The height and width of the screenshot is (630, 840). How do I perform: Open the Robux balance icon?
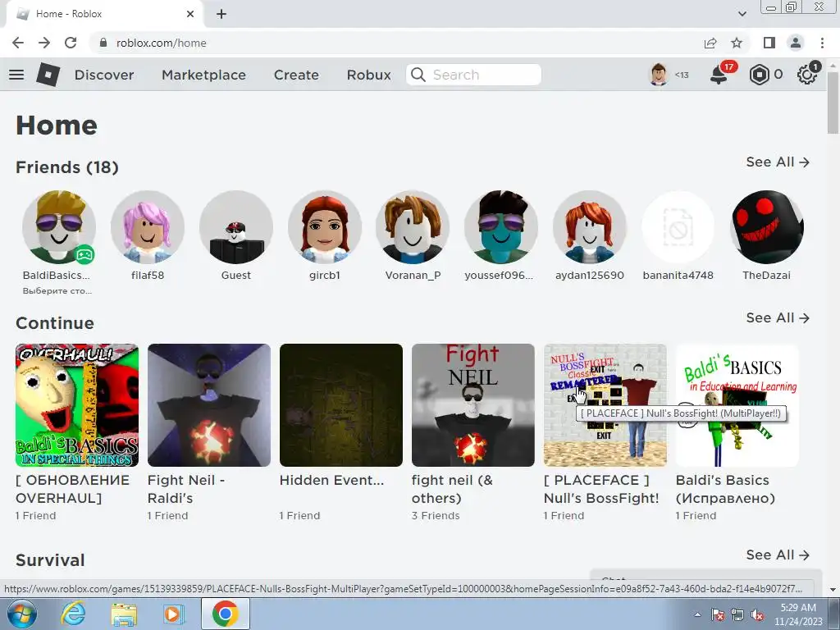coord(759,75)
